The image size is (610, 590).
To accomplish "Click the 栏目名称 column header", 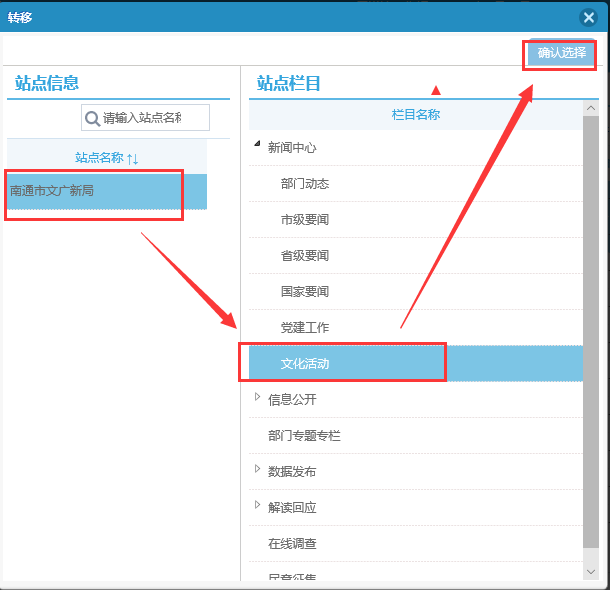I will (415, 115).
